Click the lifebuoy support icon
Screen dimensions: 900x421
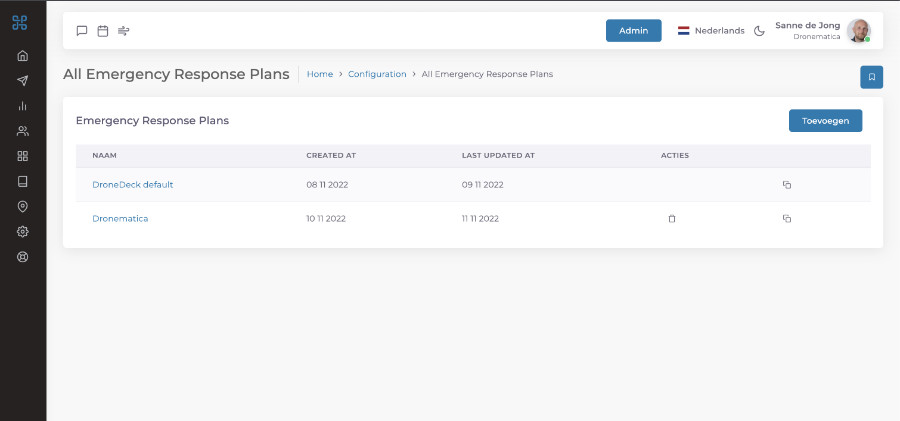[23, 256]
